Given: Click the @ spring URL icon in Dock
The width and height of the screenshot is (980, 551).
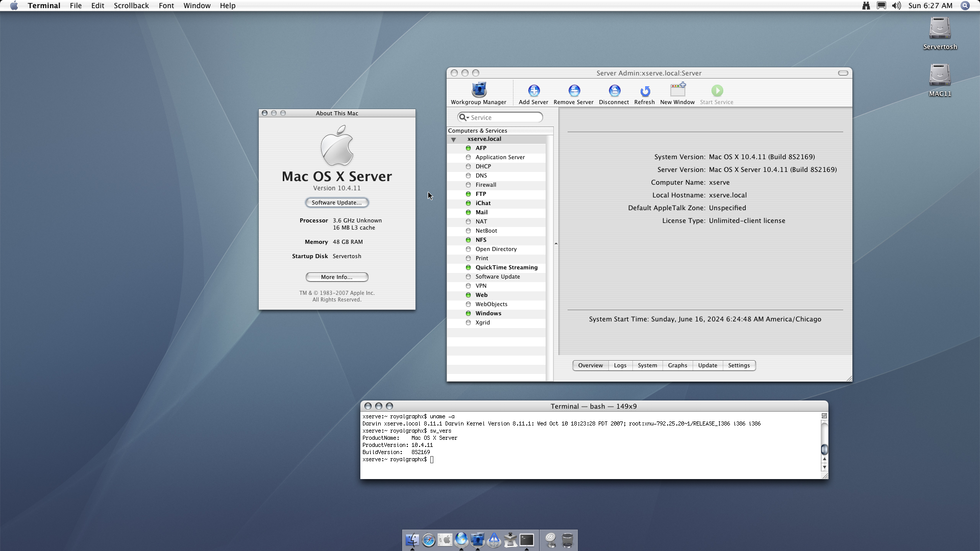Looking at the screenshot, I should pos(550,540).
